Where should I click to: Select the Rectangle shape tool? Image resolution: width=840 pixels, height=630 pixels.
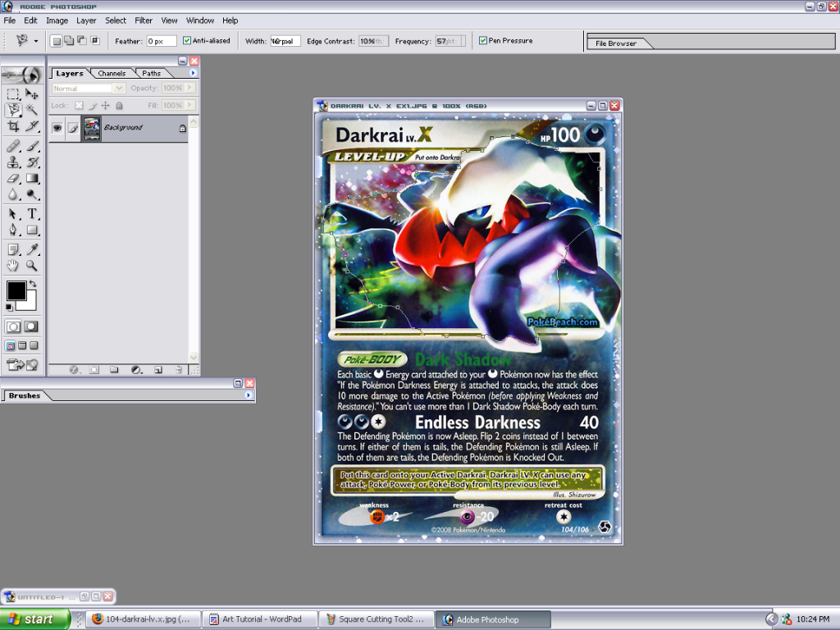tap(32, 230)
